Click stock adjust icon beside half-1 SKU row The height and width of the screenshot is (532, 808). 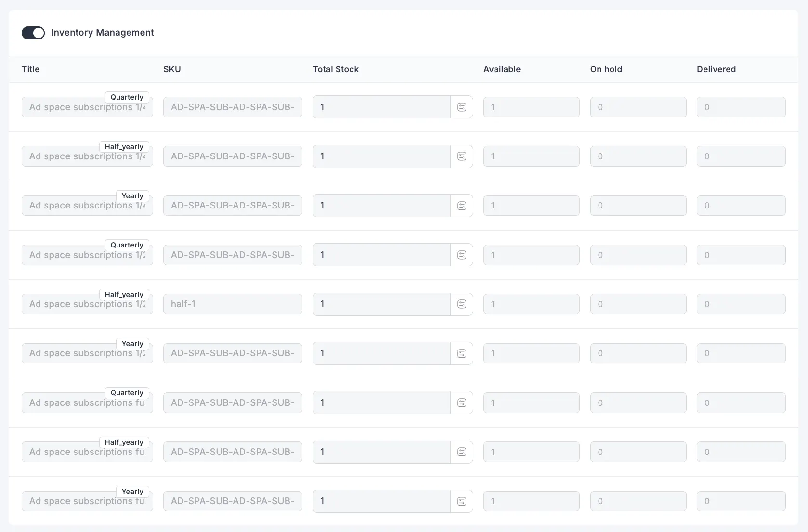click(462, 304)
